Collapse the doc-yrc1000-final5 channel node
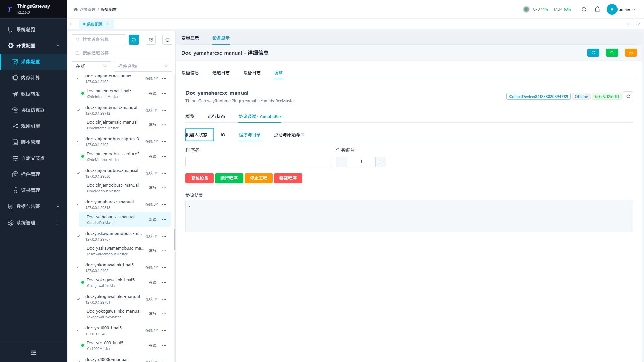The image size is (644, 362). pyautogui.click(x=78, y=330)
